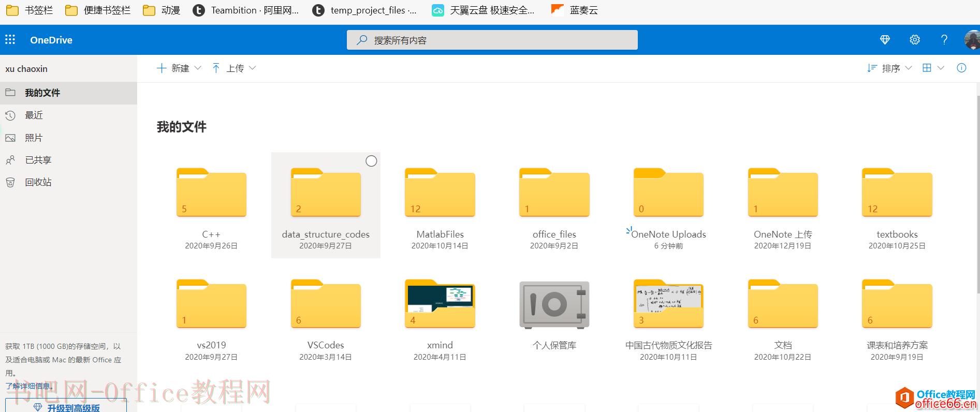The width and height of the screenshot is (980, 412).
Task: Click the premium diamond icon in header
Action: 885,40
